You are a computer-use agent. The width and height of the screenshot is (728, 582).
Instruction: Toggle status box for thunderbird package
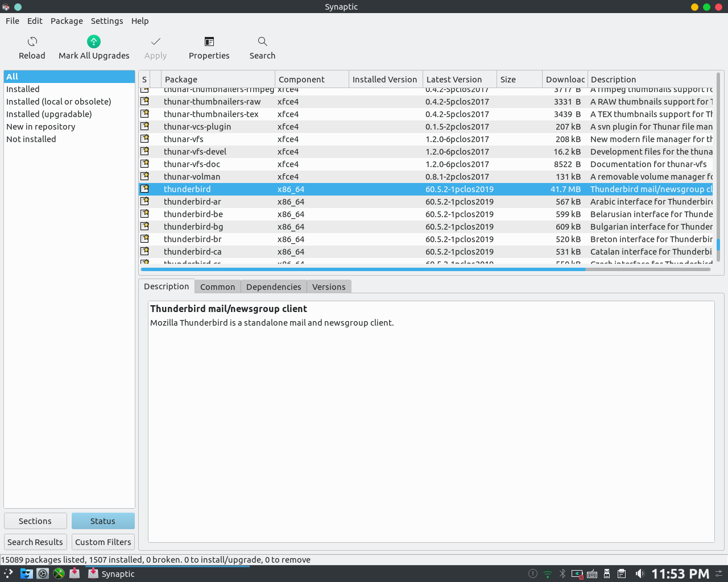[x=144, y=189]
